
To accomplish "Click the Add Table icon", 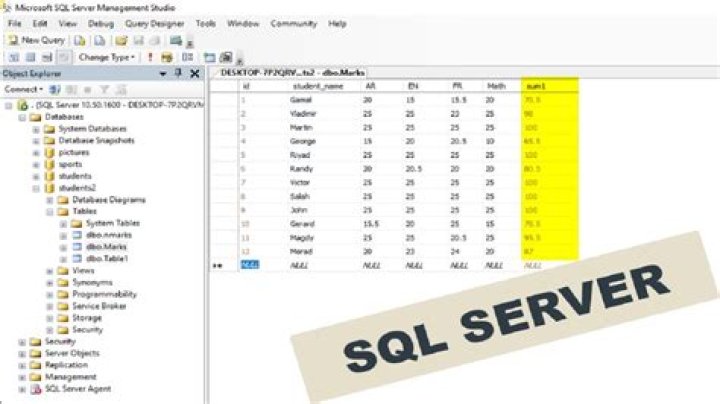I will click(x=209, y=57).
